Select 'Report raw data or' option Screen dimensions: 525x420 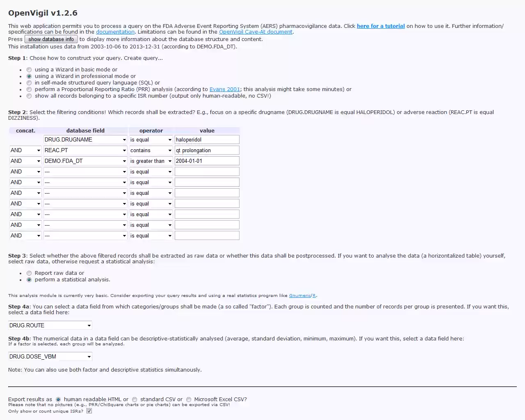click(x=29, y=273)
